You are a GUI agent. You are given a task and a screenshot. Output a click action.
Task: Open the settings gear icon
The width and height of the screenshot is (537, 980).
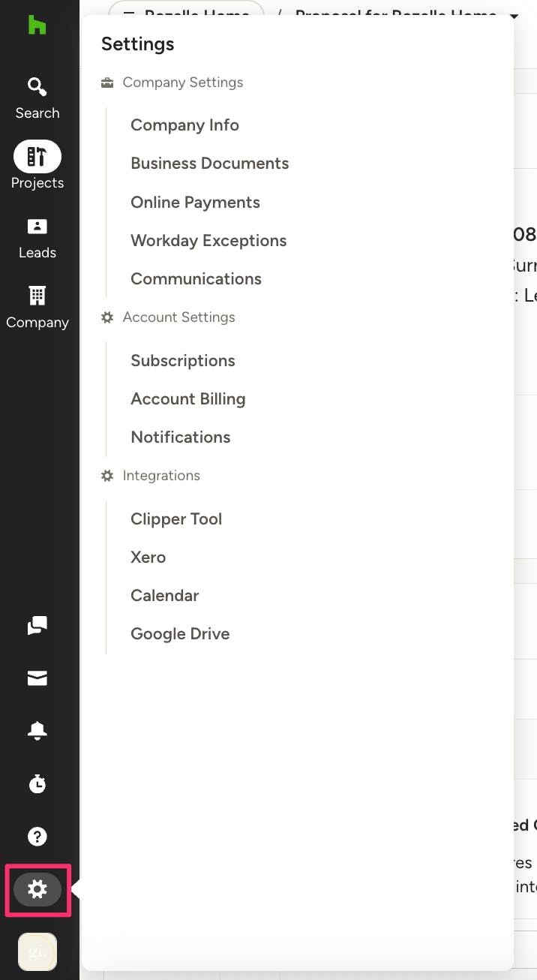(x=37, y=889)
